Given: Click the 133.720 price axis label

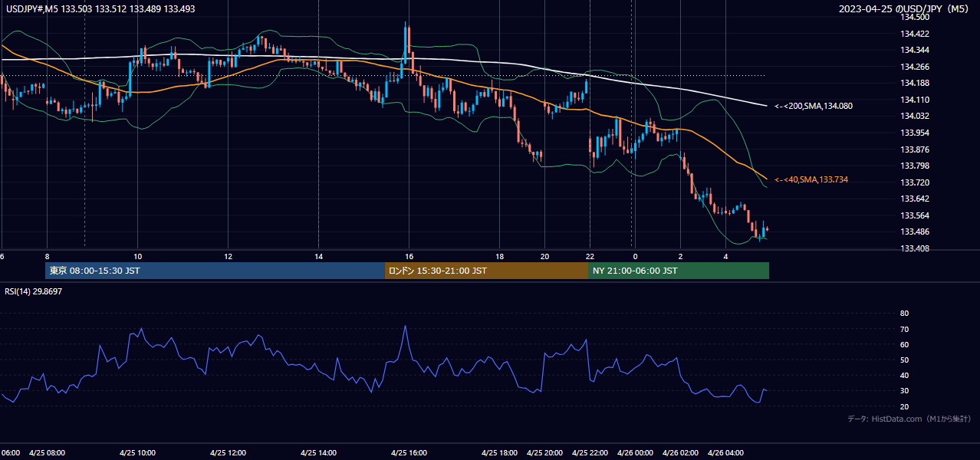Looking at the screenshot, I should point(914,182).
